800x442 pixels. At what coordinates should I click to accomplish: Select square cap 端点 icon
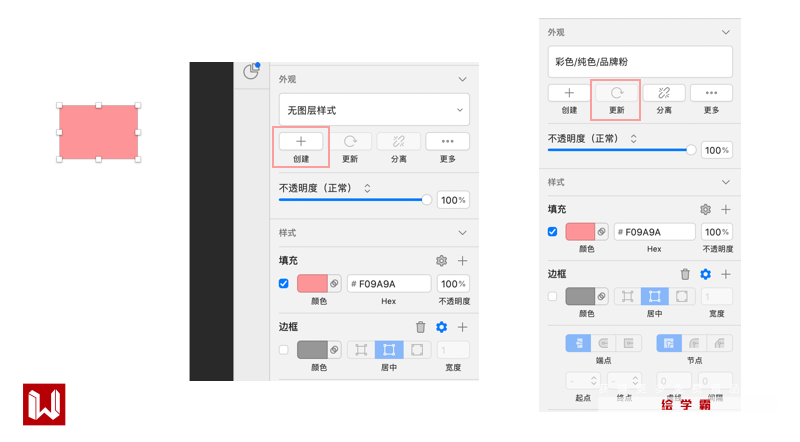click(x=629, y=343)
